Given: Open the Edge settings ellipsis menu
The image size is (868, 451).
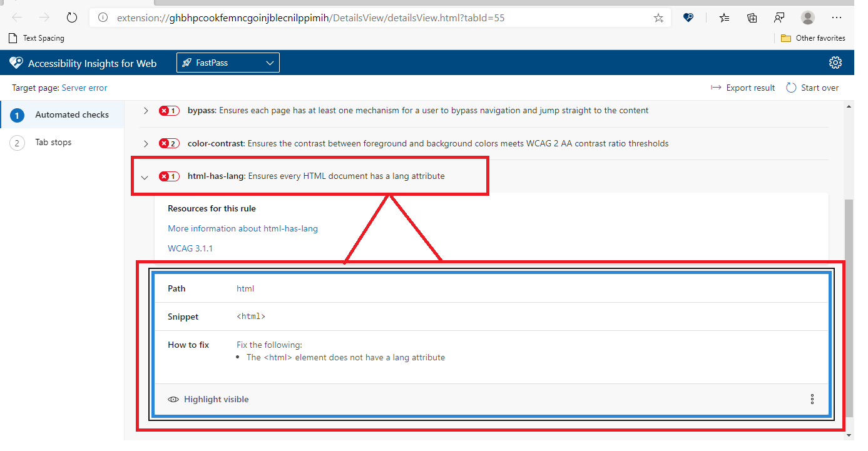Looking at the screenshot, I should [x=837, y=18].
